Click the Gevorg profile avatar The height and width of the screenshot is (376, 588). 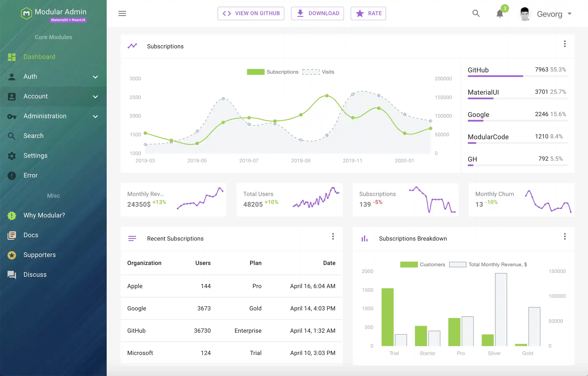click(525, 14)
